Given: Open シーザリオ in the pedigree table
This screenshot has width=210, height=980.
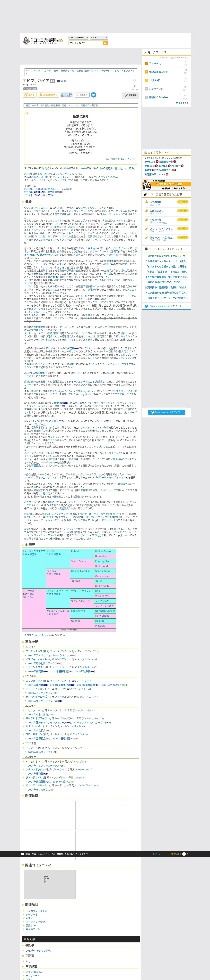Looking at the screenshot, I should click(29, 591).
